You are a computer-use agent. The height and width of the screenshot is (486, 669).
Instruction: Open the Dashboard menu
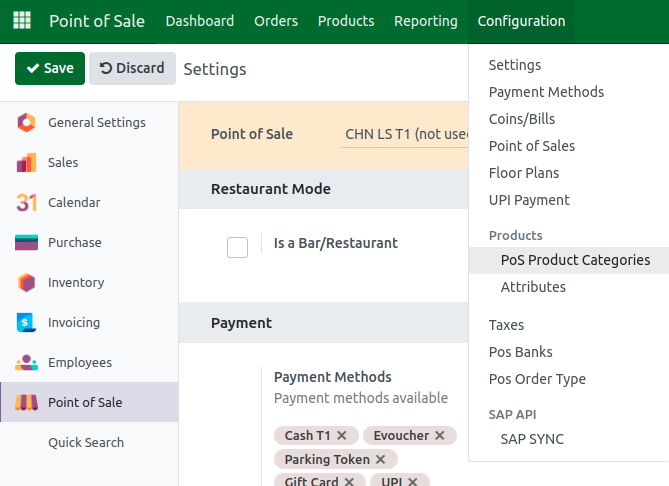click(200, 21)
